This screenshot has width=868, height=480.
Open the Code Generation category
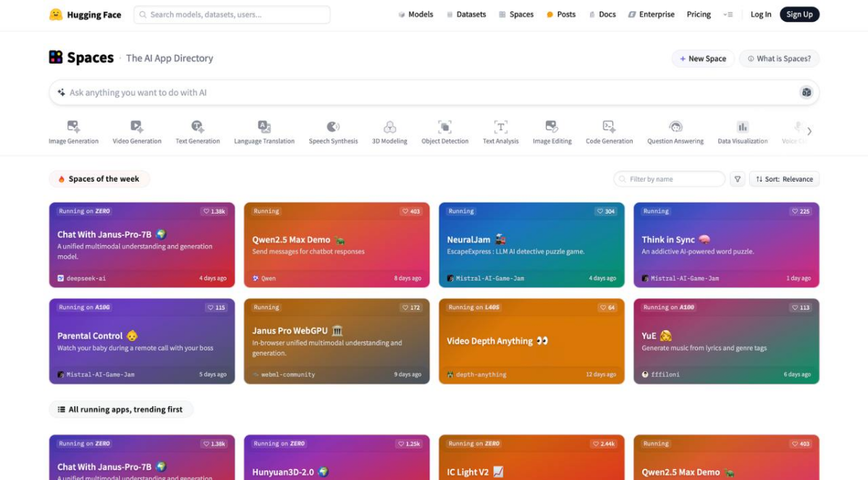(609, 132)
